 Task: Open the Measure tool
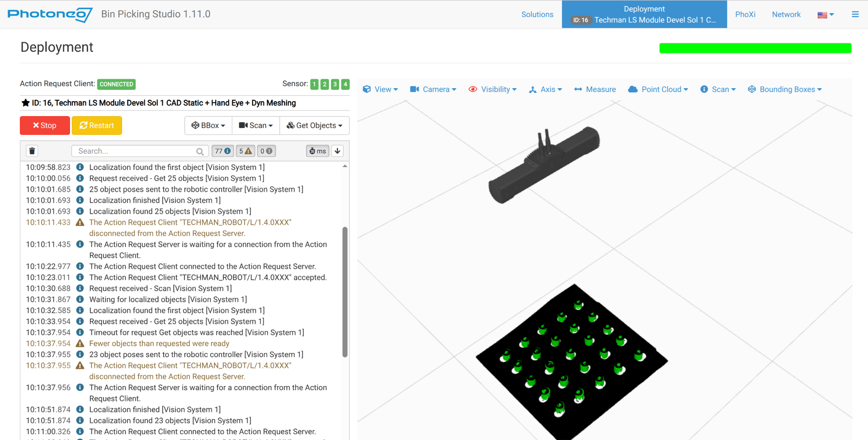click(x=594, y=90)
